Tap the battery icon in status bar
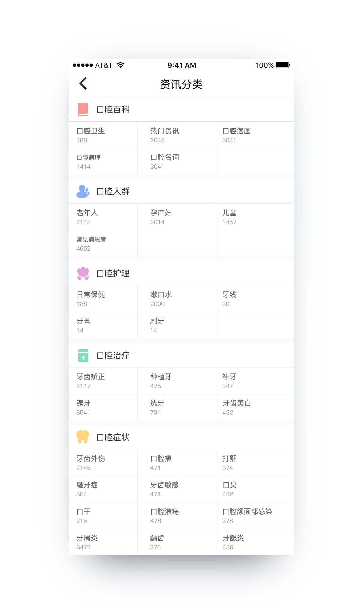This screenshot has width=364, height=615. [283, 65]
